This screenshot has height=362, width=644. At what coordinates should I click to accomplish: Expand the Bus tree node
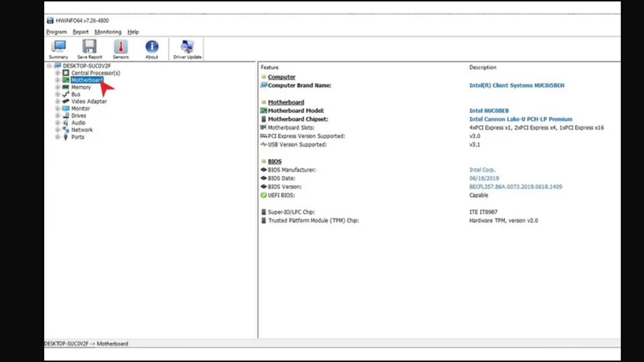pos(57,94)
